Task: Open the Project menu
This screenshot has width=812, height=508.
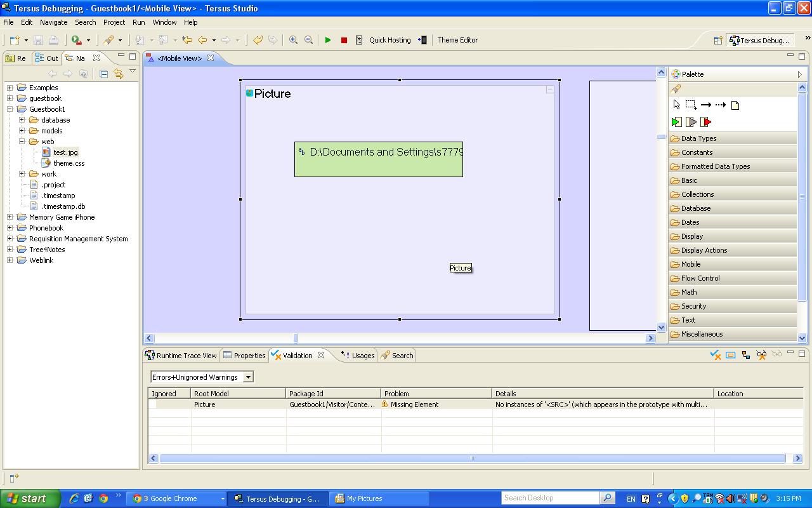Action: 114,22
